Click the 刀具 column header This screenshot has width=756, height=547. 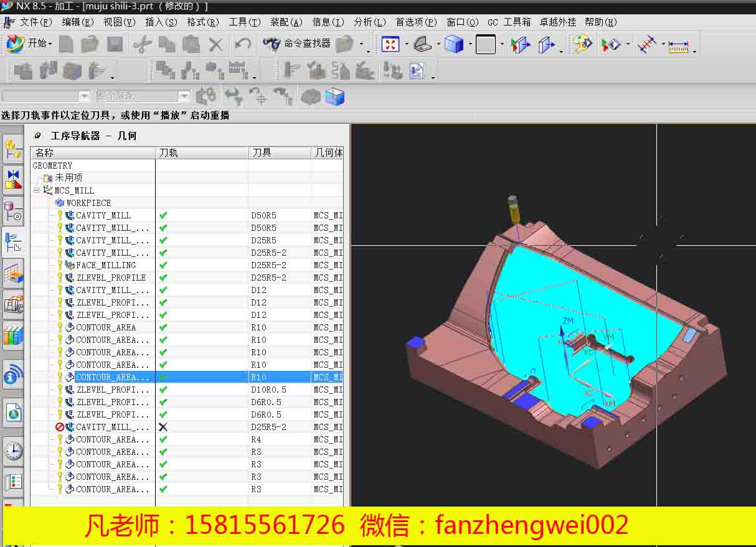[262, 152]
